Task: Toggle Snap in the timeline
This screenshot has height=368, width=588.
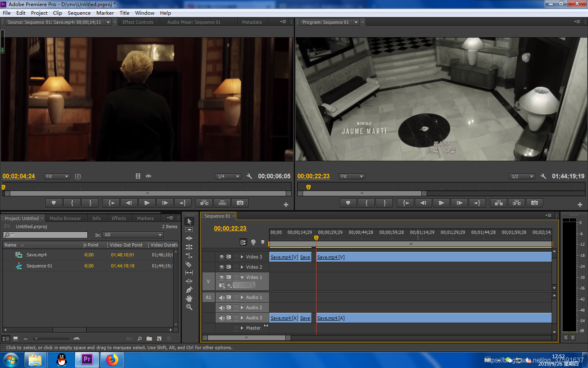Action: [x=243, y=242]
